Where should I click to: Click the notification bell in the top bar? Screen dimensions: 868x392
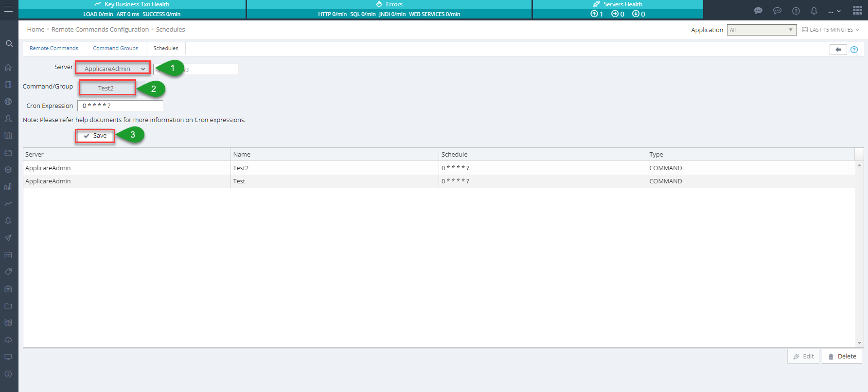coord(814,11)
